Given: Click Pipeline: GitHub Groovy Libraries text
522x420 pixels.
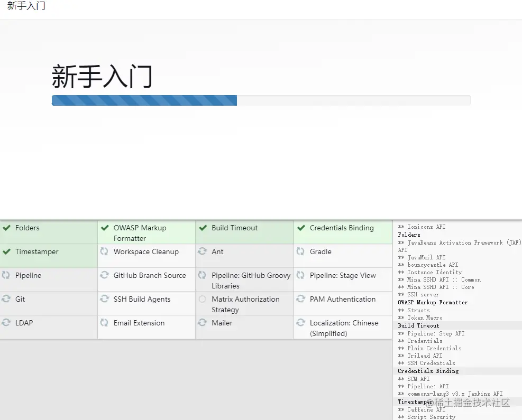Looking at the screenshot, I should point(251,281).
